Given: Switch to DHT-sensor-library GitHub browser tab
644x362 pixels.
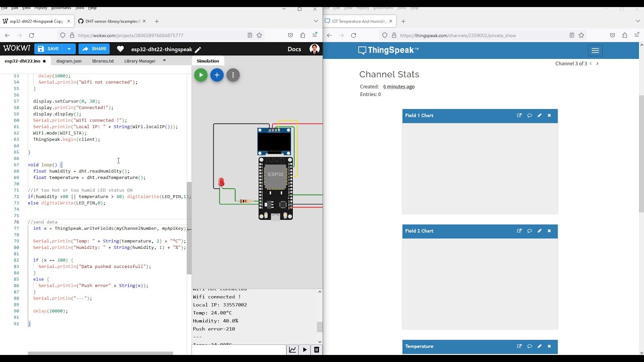Looking at the screenshot, I should [112, 21].
